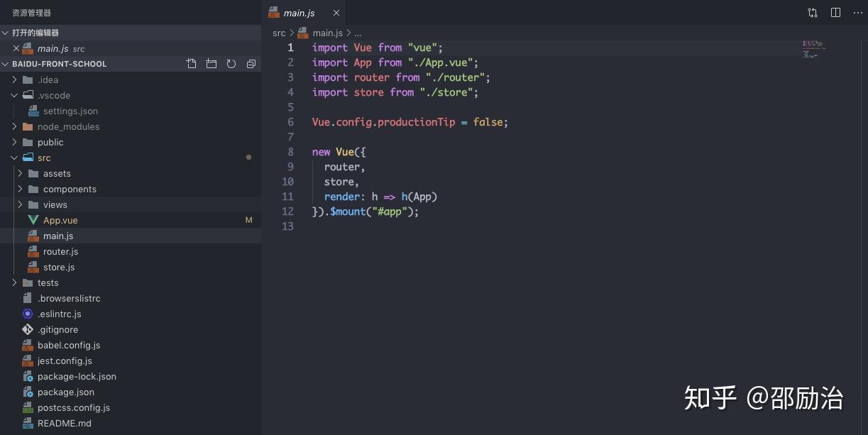Screen dimensions: 868x435
Task: Click the New Folder icon in explorer header
Action: tap(211, 64)
